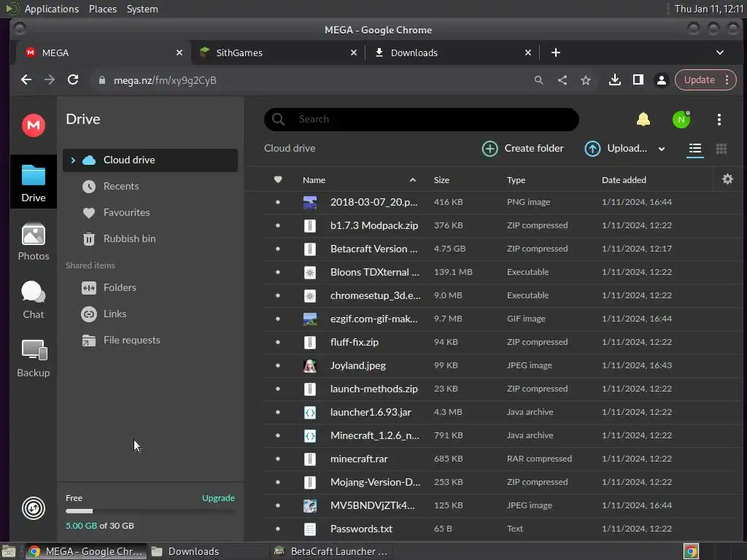This screenshot has width=747, height=560.
Task: Open the Backup section in left rail
Action: (x=34, y=359)
